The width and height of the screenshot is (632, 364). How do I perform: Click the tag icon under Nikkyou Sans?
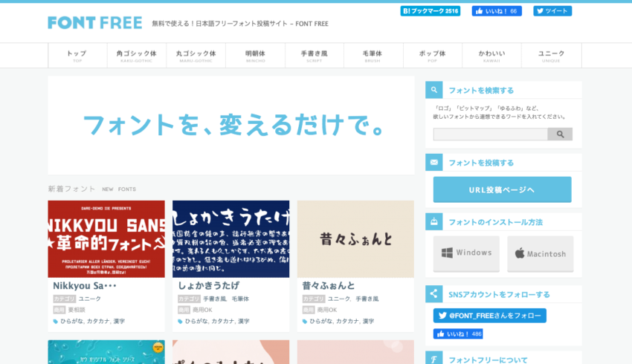[56, 322]
